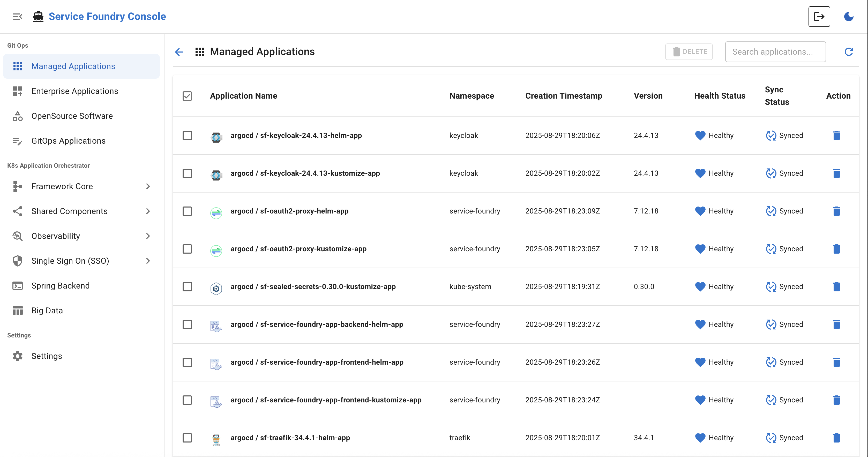
Task: Check the sf-sealed-secrets-0.30.0-kustomize-app checkbox
Action: click(187, 286)
